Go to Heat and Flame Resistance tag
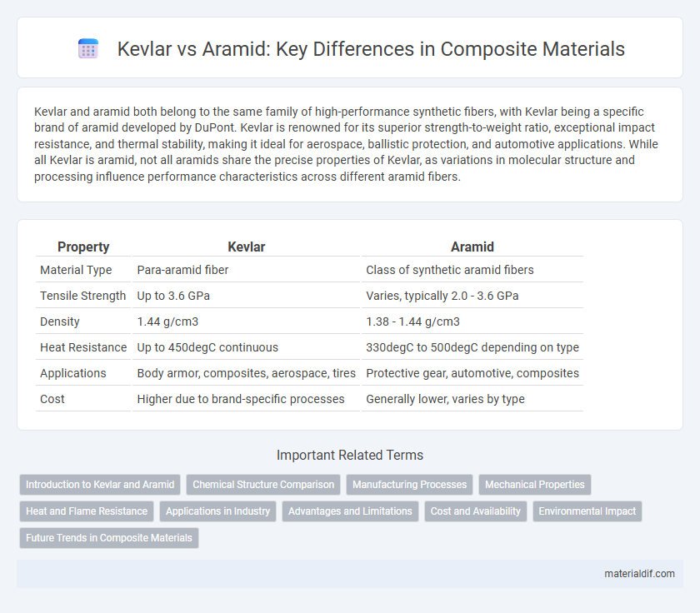The image size is (700, 613). pos(87,511)
